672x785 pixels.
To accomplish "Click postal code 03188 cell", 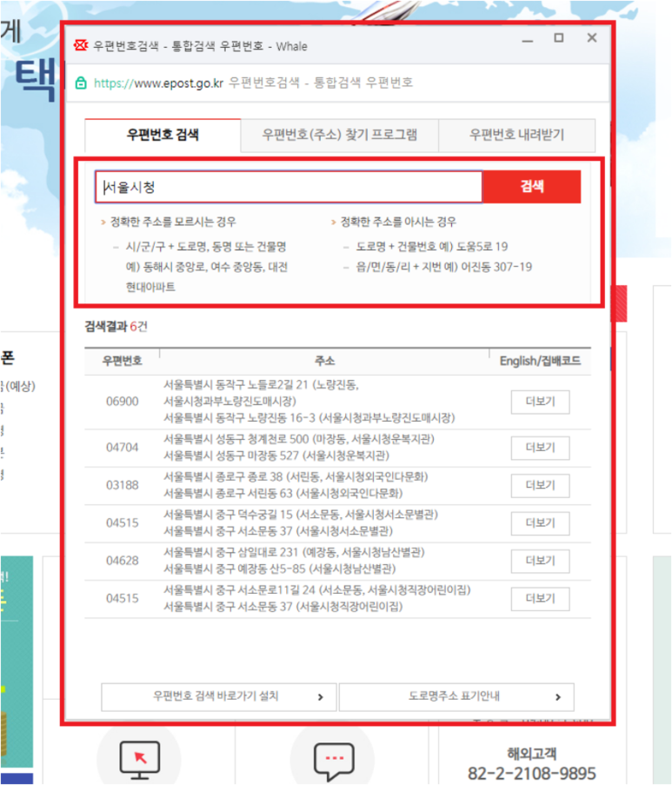I will [x=123, y=484].
